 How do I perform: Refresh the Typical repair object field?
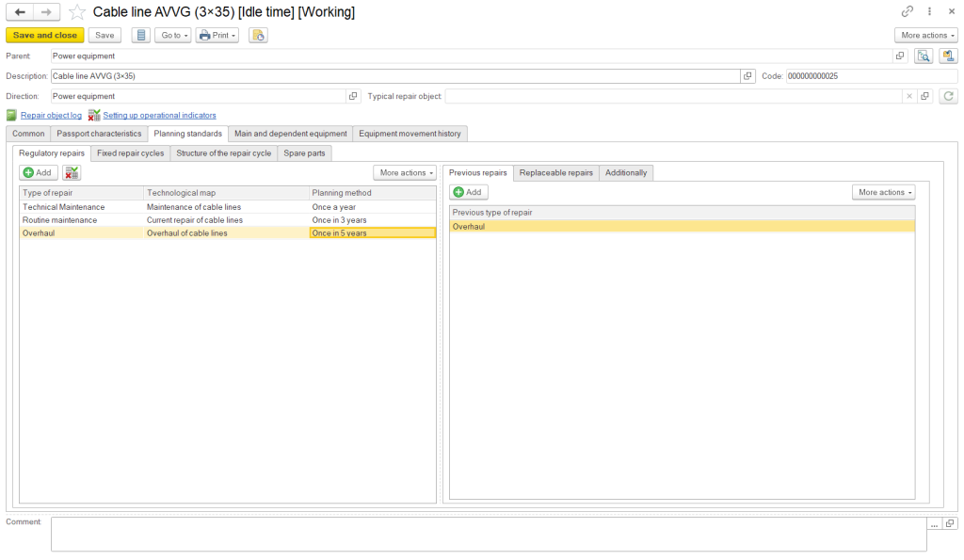[x=948, y=96]
